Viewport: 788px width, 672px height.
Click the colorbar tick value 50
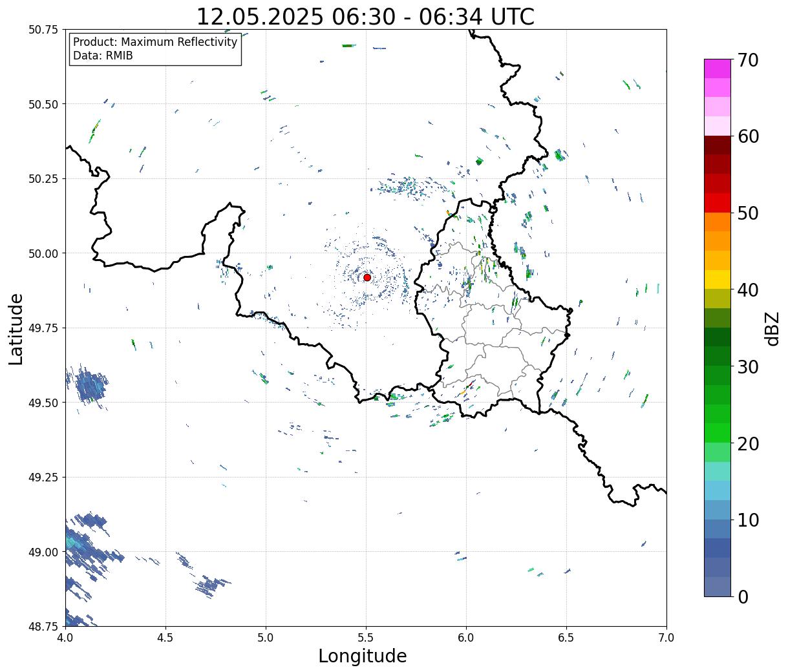point(748,213)
